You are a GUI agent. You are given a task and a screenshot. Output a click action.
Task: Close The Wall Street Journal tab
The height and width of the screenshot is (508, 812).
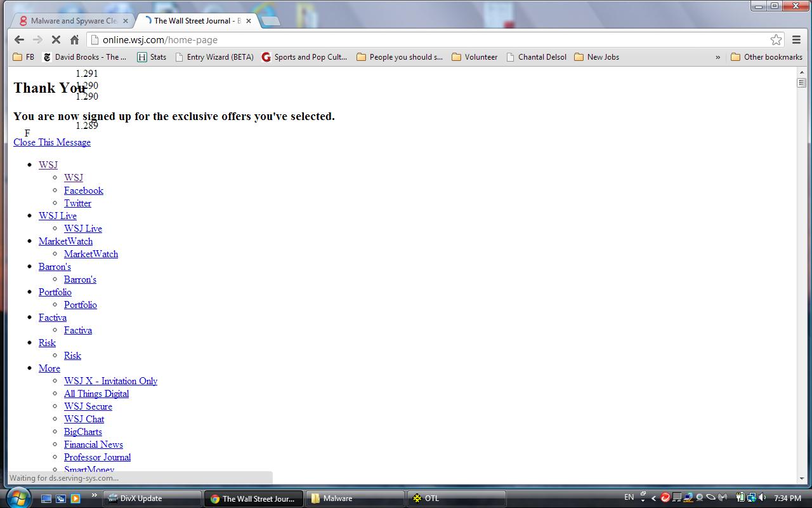point(249,21)
